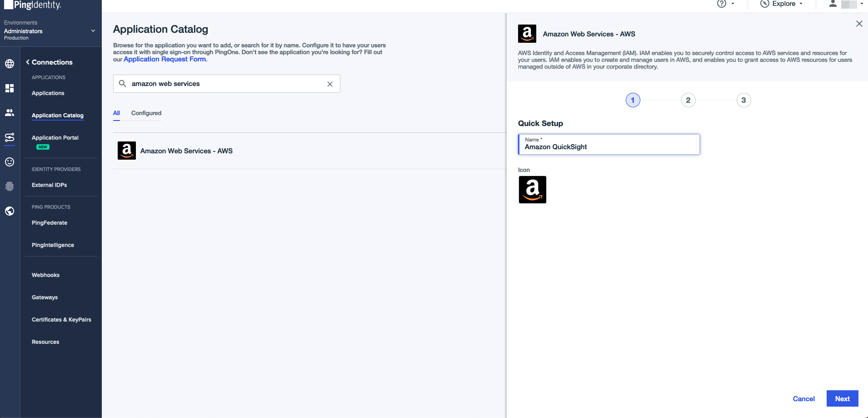Open the Explore dropdown arrow
The height and width of the screenshot is (418, 868).
coord(801,4)
